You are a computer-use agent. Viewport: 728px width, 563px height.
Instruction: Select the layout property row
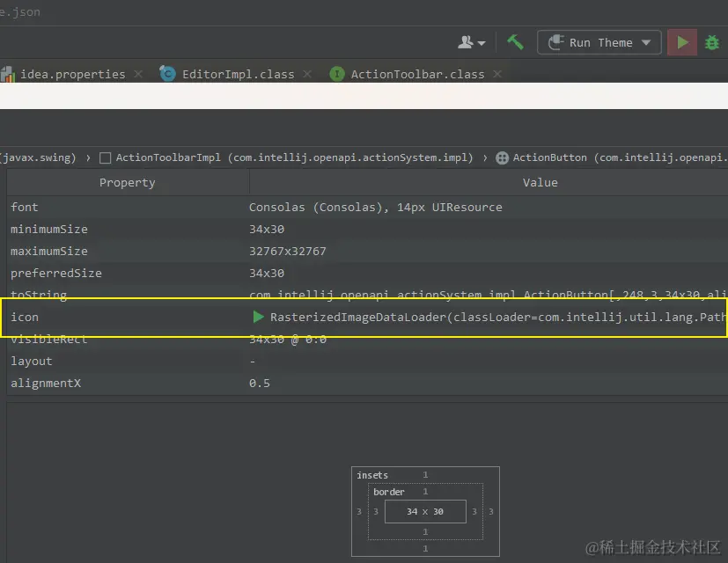(367, 361)
